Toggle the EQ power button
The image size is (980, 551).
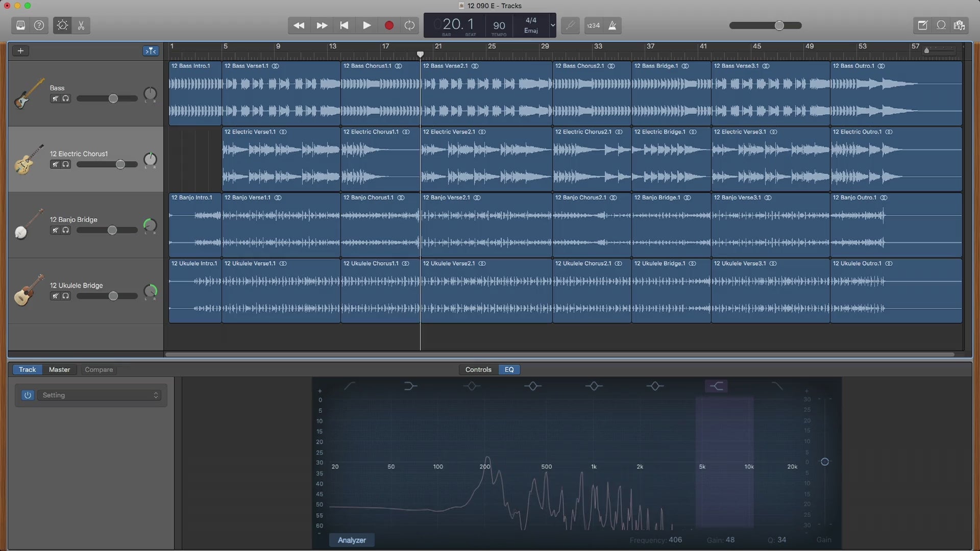pos(28,395)
